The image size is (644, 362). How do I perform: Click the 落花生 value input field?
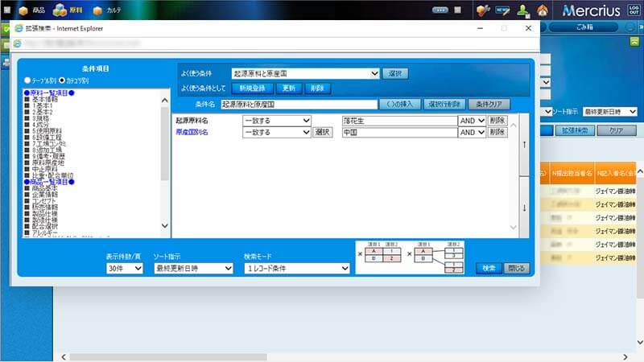[398, 121]
